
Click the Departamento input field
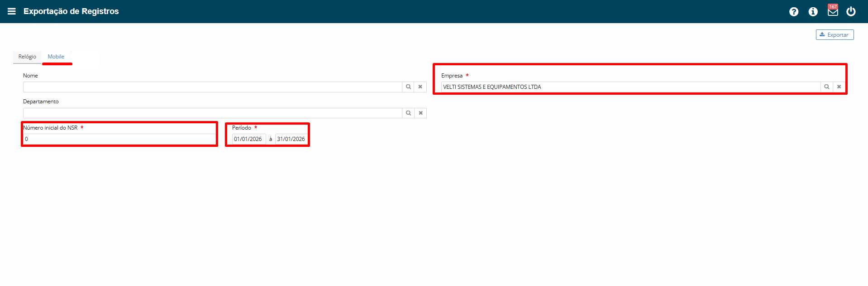pos(212,113)
